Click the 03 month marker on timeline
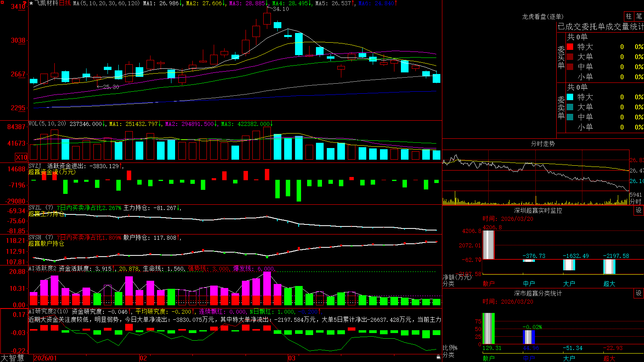644x362 pixels. (x=292, y=358)
